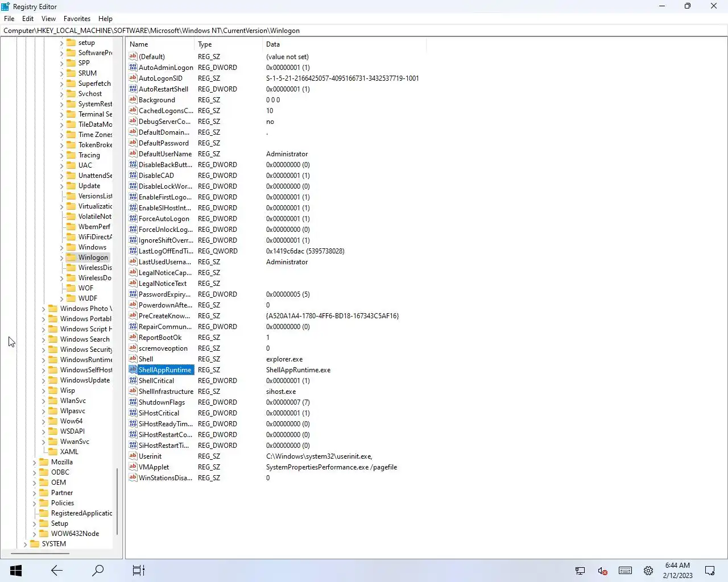Click the VMApplet string value icon
Screen dimensions: 728x582
click(x=133, y=467)
